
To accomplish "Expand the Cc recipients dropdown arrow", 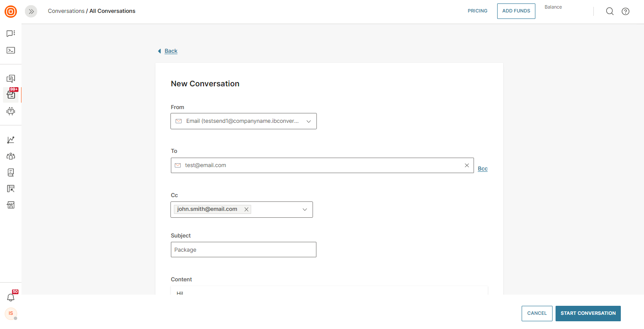I will [305, 210].
